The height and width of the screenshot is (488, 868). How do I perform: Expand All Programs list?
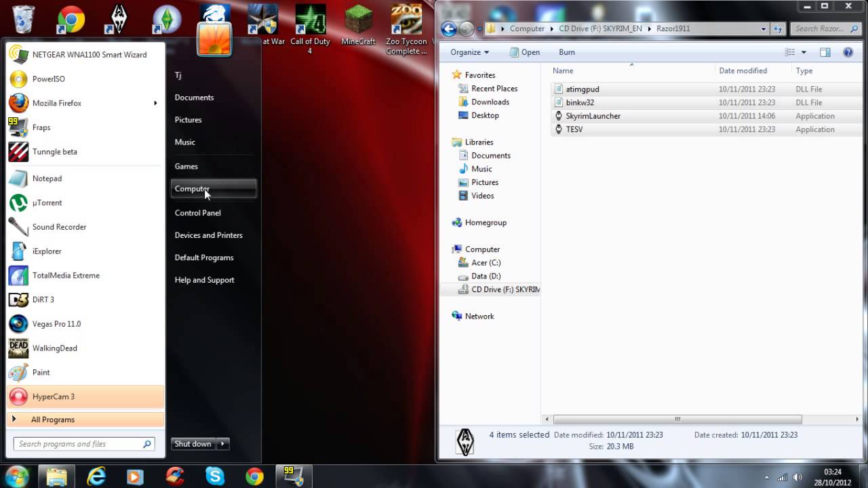pyautogui.click(x=85, y=420)
